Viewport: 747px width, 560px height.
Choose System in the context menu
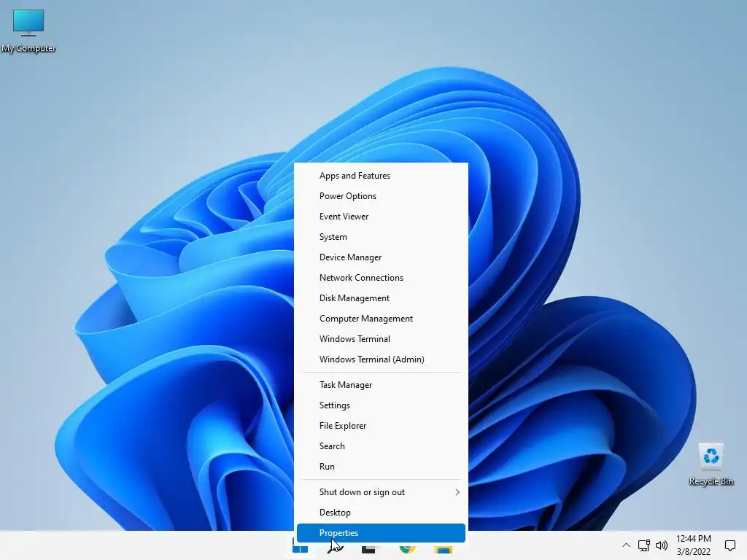pyautogui.click(x=381, y=237)
